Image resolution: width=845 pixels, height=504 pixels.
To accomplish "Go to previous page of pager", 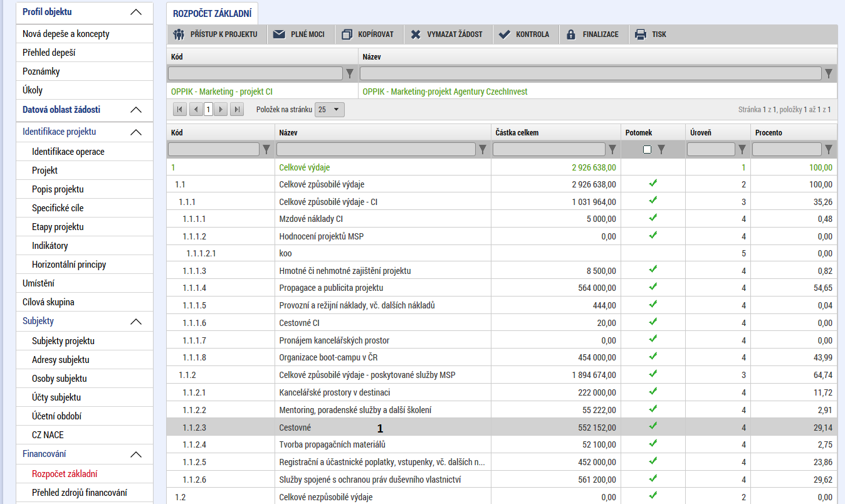I will click(x=196, y=110).
